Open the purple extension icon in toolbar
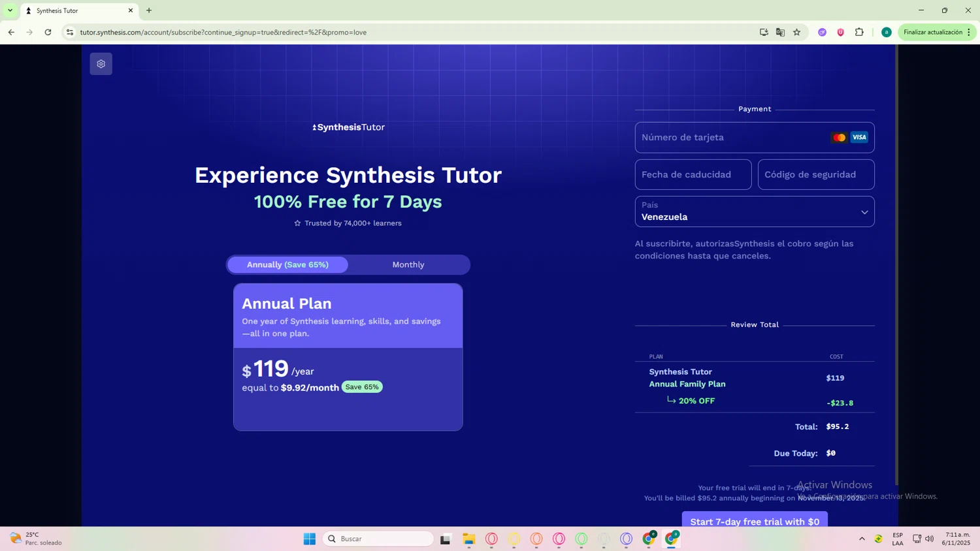The height and width of the screenshot is (551, 980). coord(822,32)
